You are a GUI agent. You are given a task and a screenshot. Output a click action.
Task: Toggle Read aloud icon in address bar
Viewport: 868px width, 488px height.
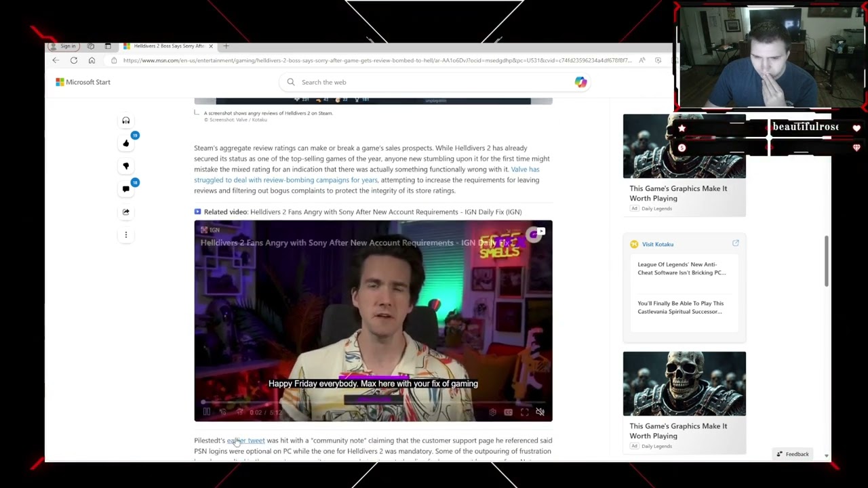(642, 60)
